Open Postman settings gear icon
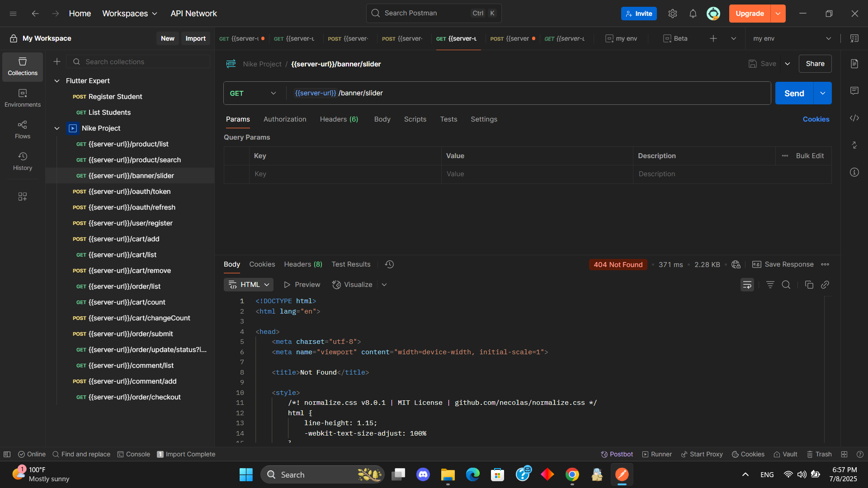The image size is (868, 488). tap(673, 14)
